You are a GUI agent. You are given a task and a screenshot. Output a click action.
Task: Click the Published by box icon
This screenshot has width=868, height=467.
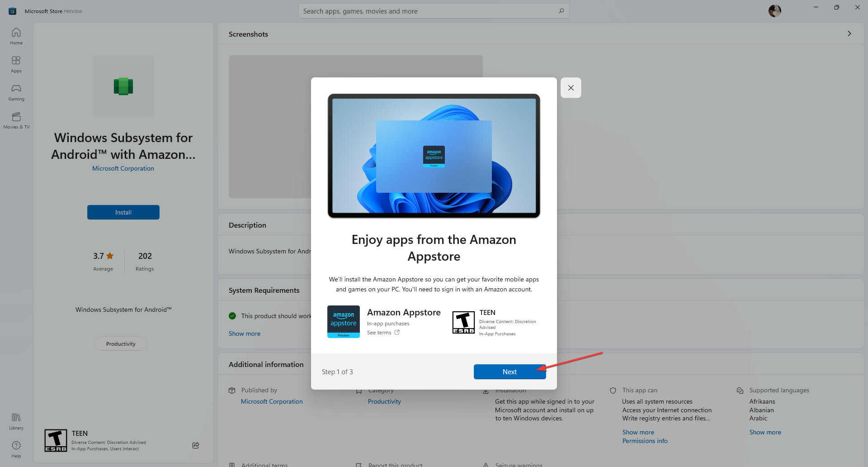coord(232,390)
